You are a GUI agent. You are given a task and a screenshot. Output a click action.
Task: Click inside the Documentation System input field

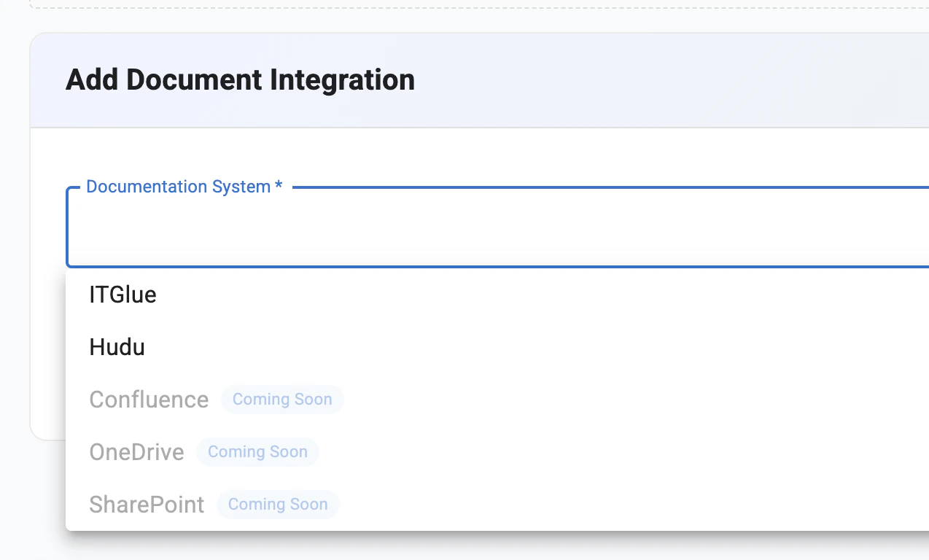(x=438, y=226)
